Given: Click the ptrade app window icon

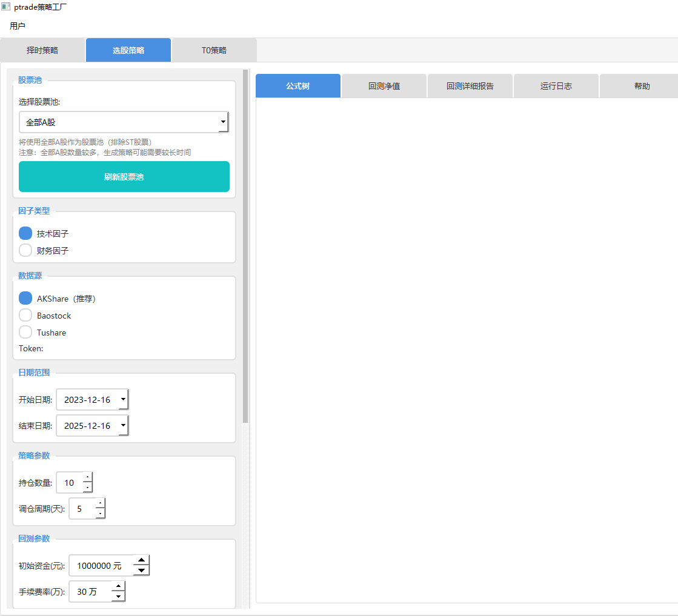Looking at the screenshot, I should (5, 7).
